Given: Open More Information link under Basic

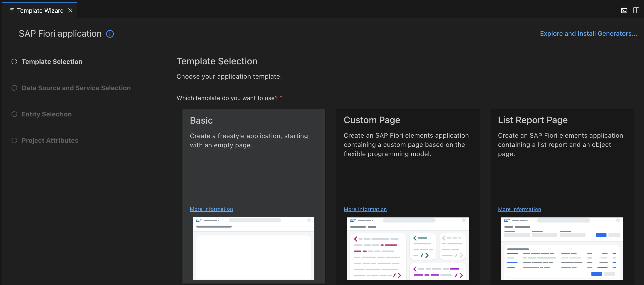Looking at the screenshot, I should pos(211,209).
